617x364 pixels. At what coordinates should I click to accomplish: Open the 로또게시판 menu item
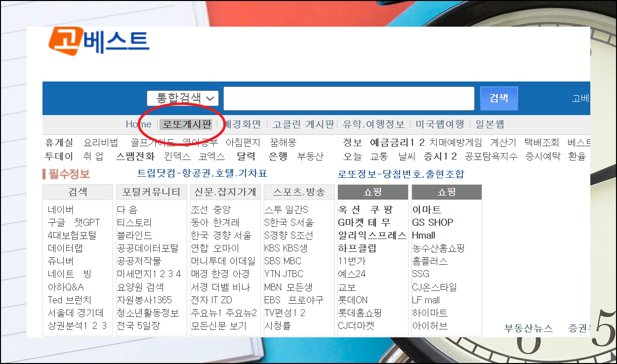point(187,124)
